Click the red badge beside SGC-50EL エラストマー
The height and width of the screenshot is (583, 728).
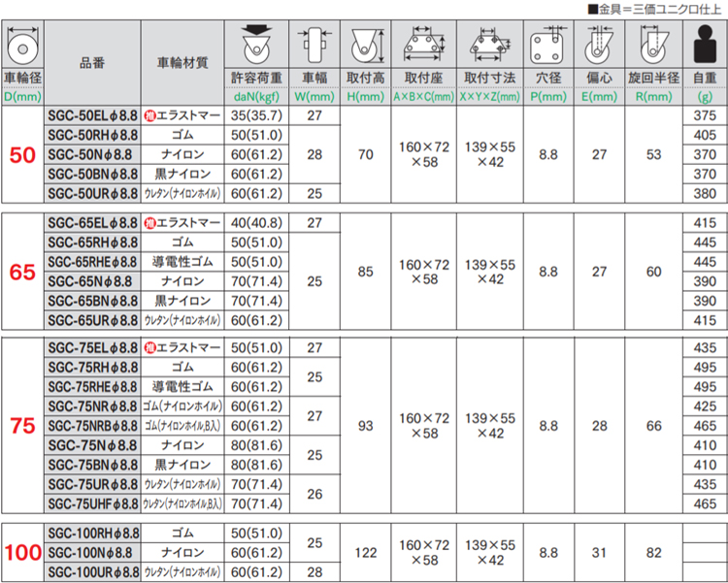pos(150,115)
